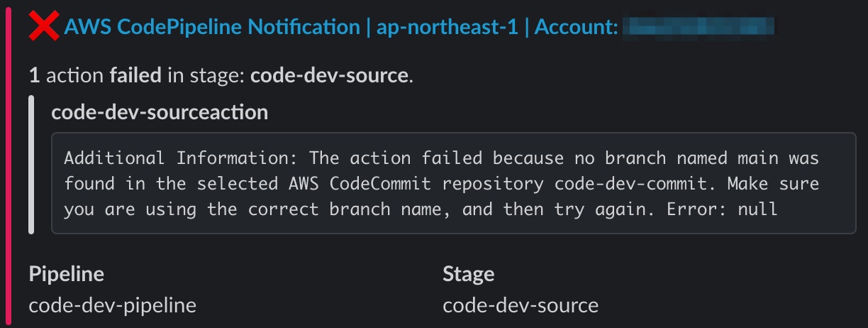Click the bold "1" action count
This screenshot has width=868, height=328.
coord(33,75)
